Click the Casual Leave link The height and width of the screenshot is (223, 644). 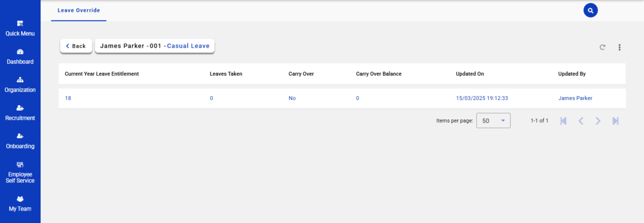[x=188, y=46]
